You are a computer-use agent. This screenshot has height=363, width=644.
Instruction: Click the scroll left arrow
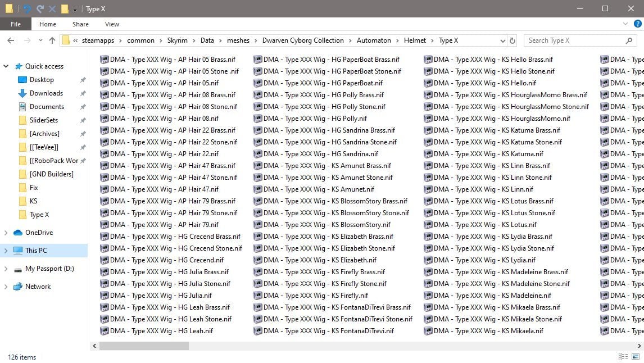click(94, 346)
